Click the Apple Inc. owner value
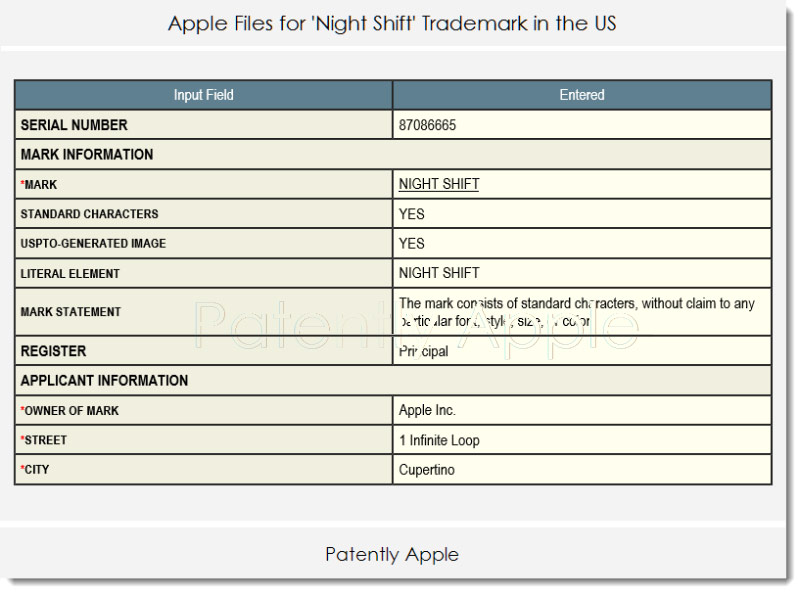800x597 pixels. pyautogui.click(x=427, y=410)
